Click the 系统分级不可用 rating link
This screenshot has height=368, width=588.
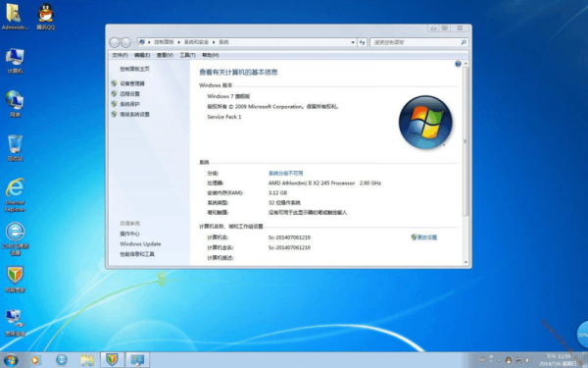(286, 173)
